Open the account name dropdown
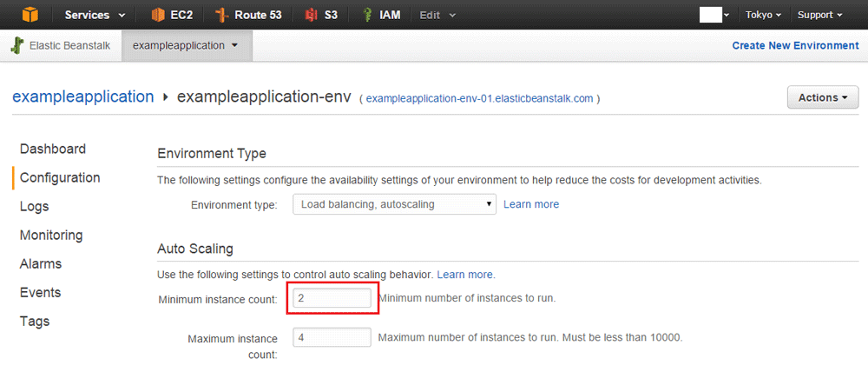This screenshot has width=868, height=372. [714, 15]
